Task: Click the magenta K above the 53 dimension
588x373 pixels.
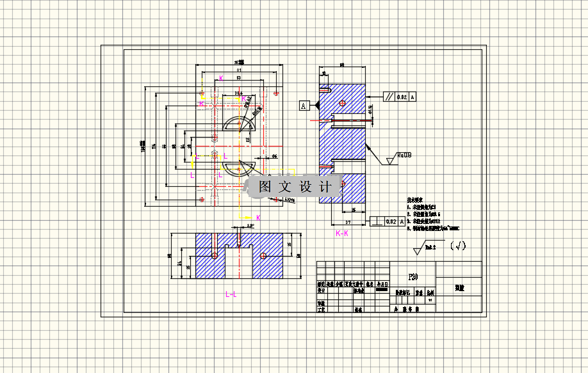Action: click(x=221, y=78)
